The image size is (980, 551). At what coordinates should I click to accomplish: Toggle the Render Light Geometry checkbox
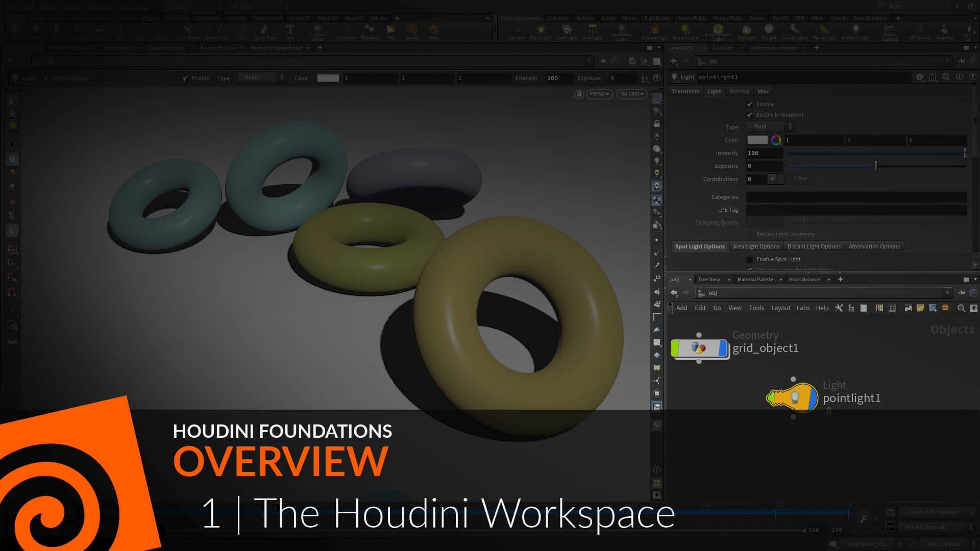coord(750,234)
